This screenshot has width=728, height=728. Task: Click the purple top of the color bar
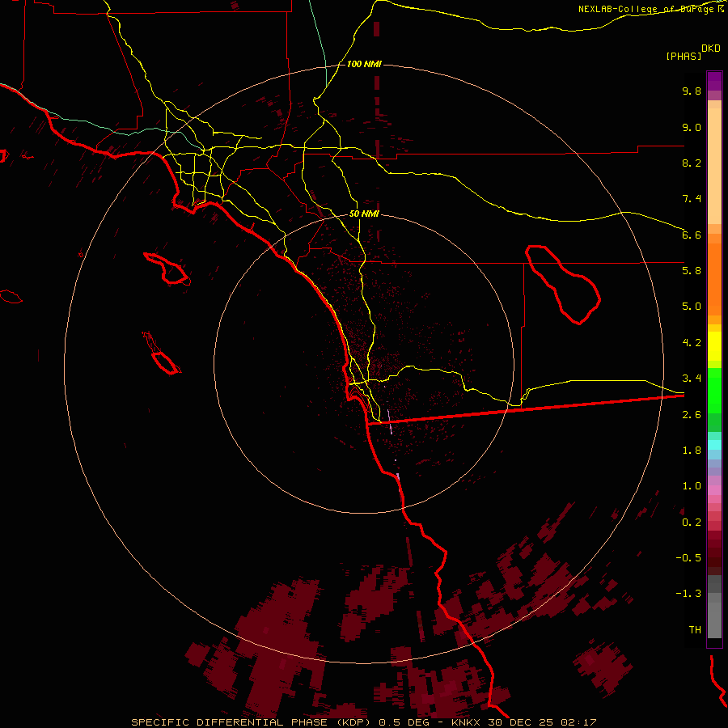(x=714, y=81)
